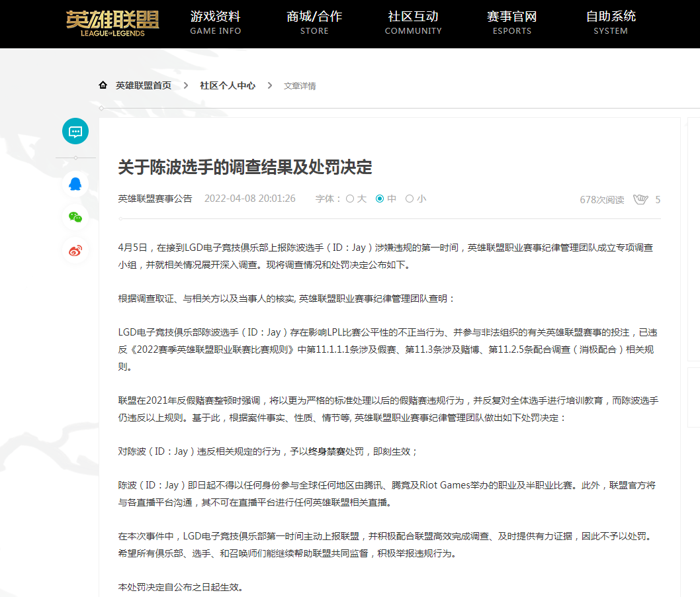This screenshot has width=700, height=597.
Task: Share article via QQ penguin icon
Action: pyautogui.click(x=75, y=183)
